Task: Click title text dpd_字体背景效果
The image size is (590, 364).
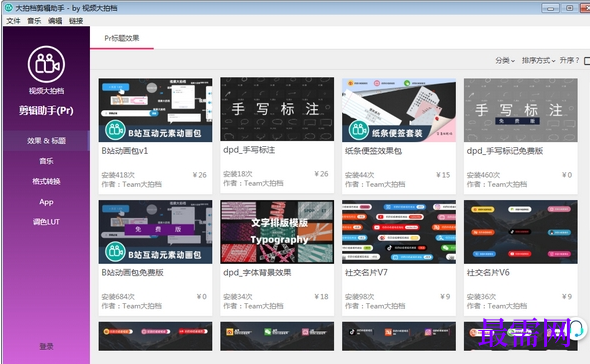Action: click(257, 273)
